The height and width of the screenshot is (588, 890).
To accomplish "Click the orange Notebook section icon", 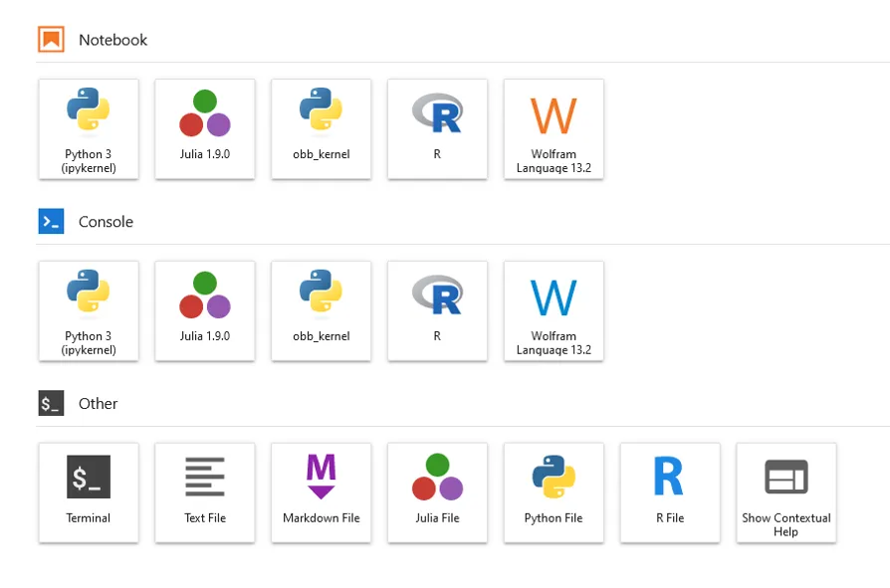I will coord(51,39).
